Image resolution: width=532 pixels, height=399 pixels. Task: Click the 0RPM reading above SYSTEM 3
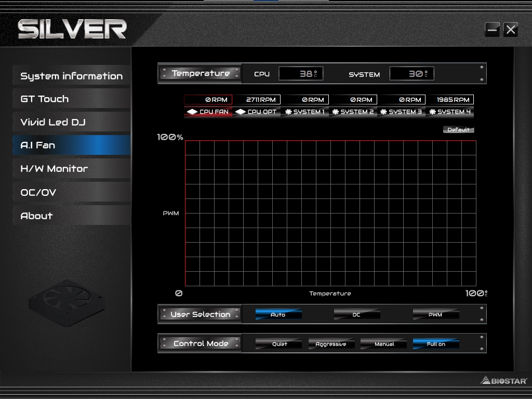click(x=402, y=99)
